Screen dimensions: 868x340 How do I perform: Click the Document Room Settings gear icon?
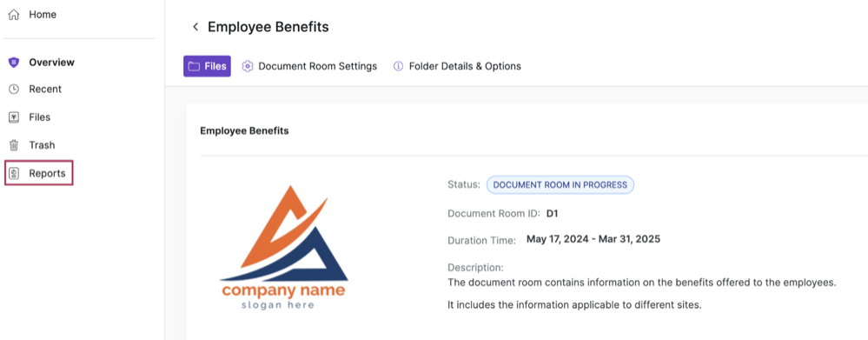(248, 66)
